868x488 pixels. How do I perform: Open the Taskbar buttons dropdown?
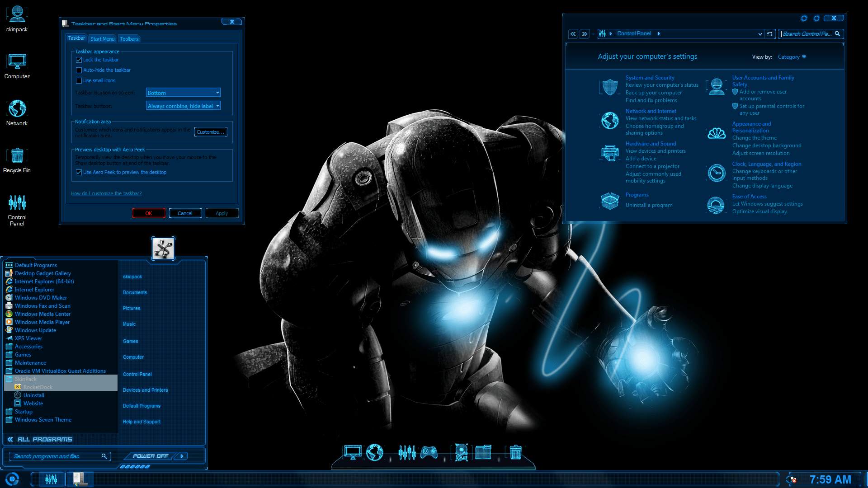tap(183, 106)
